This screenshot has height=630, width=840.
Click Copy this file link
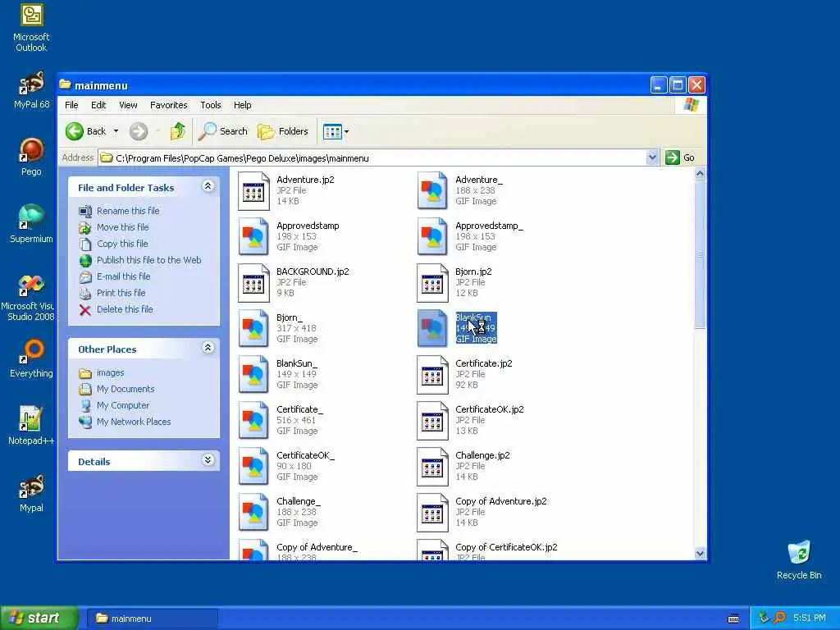pyautogui.click(x=122, y=244)
